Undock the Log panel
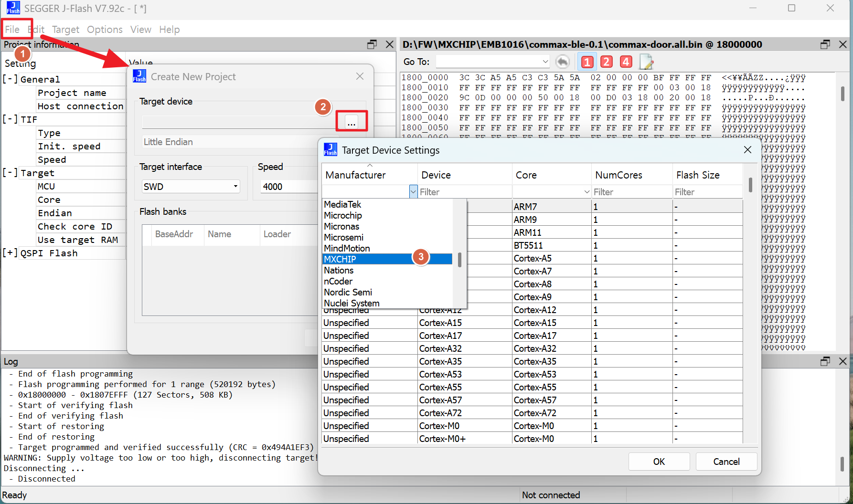 (825, 361)
